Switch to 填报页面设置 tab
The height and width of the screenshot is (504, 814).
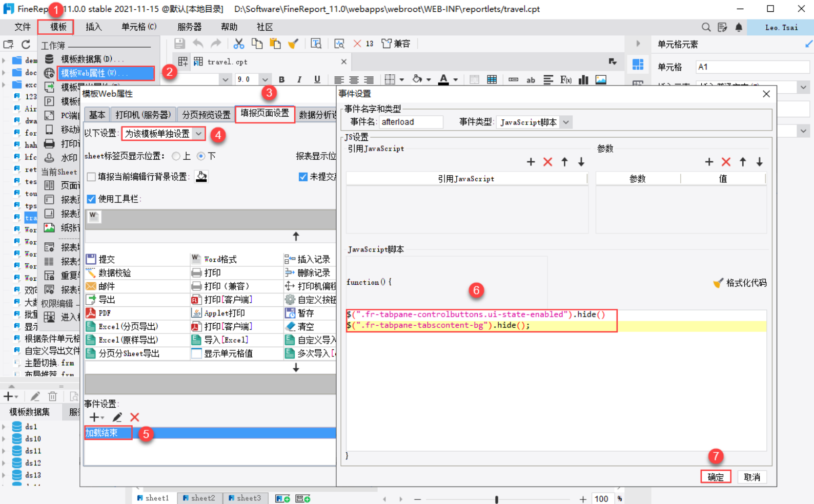(x=265, y=113)
